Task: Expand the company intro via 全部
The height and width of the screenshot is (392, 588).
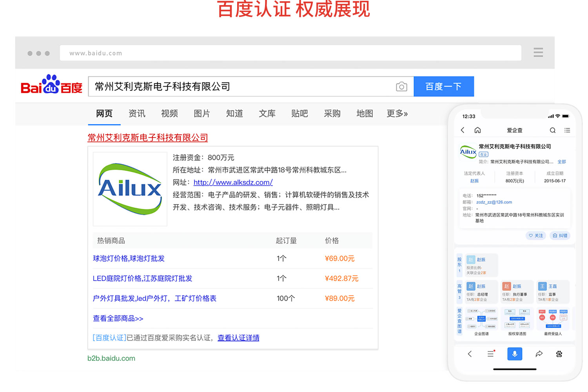Action: click(562, 162)
